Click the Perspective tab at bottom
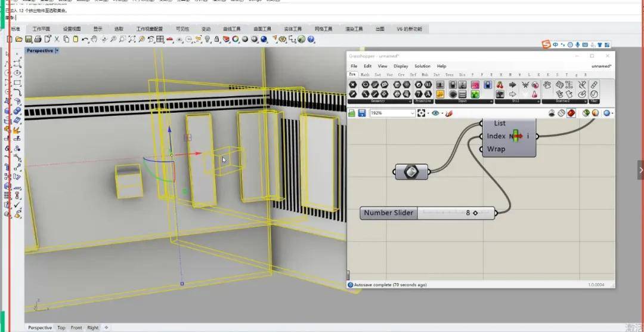644x332 pixels. click(40, 327)
